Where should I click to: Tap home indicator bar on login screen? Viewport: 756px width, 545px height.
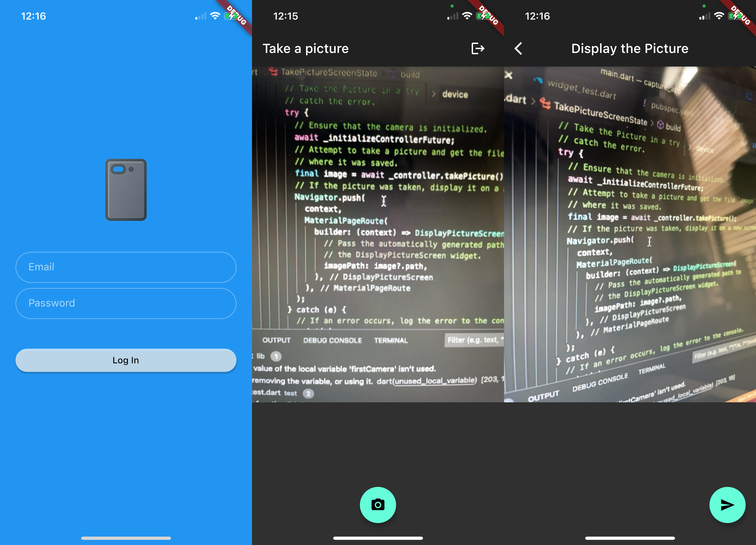point(126,538)
